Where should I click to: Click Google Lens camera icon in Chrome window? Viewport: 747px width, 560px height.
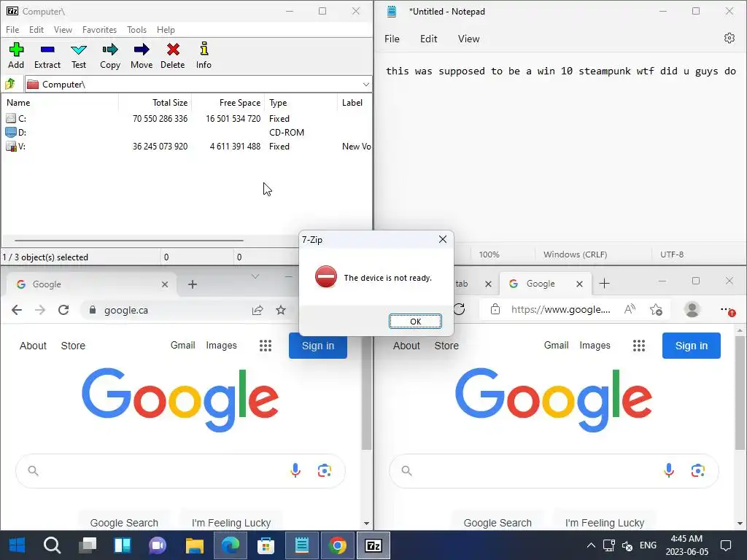click(x=325, y=470)
